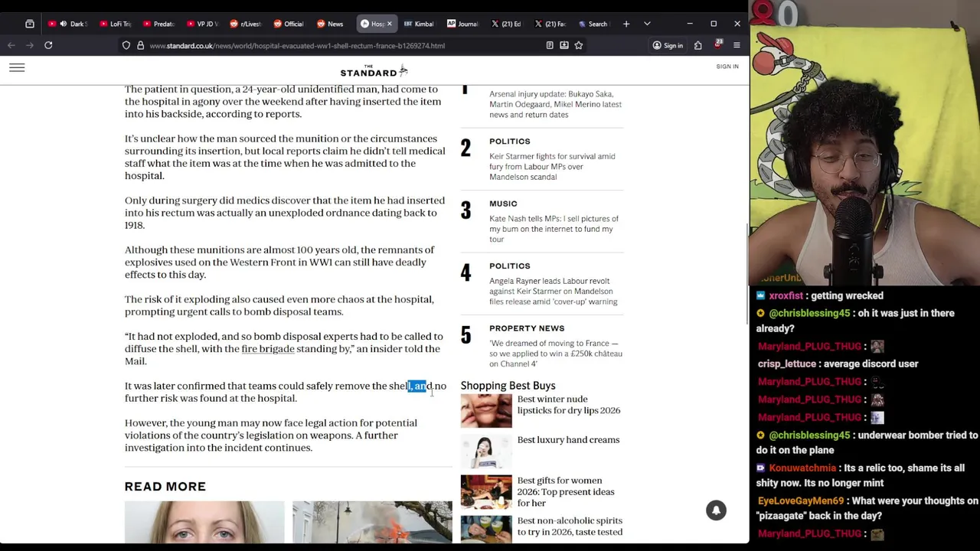Open Best gifts for women 2026 link

pyautogui.click(x=566, y=492)
